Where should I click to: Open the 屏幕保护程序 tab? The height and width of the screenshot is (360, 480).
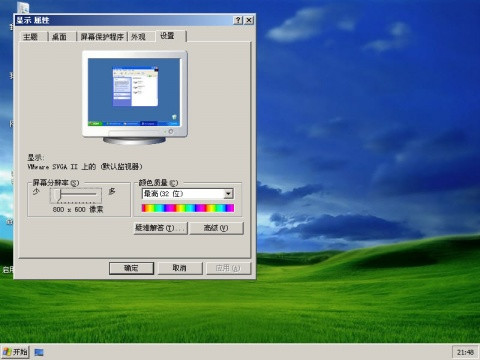[x=102, y=37]
